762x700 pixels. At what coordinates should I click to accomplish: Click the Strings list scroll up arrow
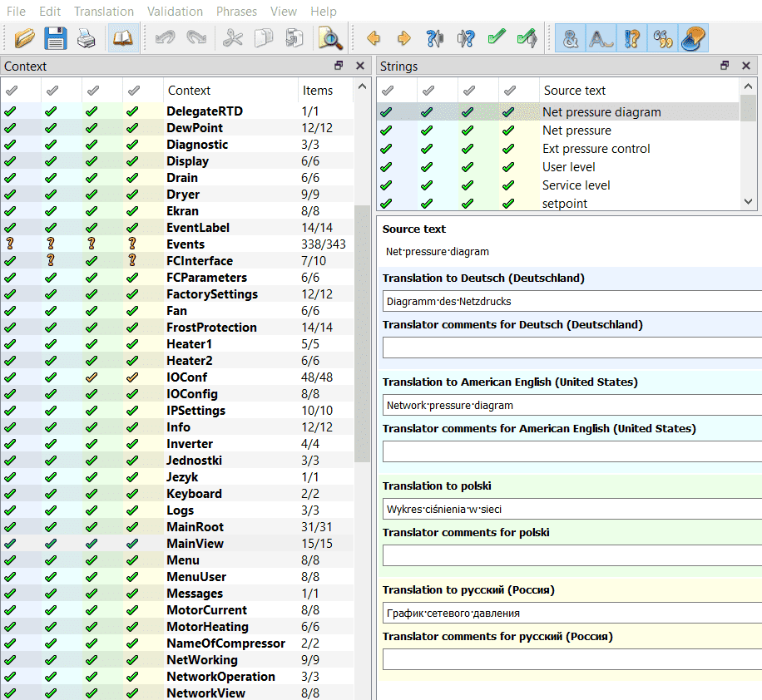[x=748, y=86]
